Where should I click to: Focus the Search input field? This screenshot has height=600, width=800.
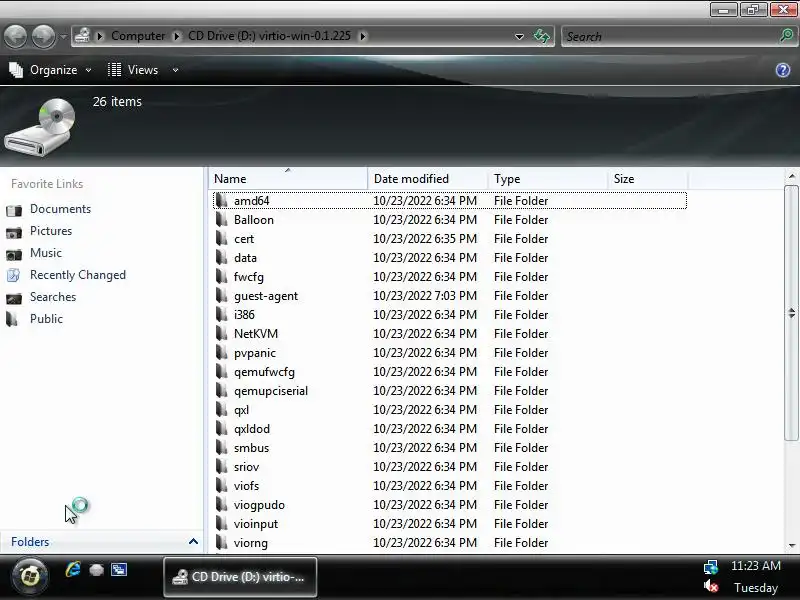click(x=670, y=36)
